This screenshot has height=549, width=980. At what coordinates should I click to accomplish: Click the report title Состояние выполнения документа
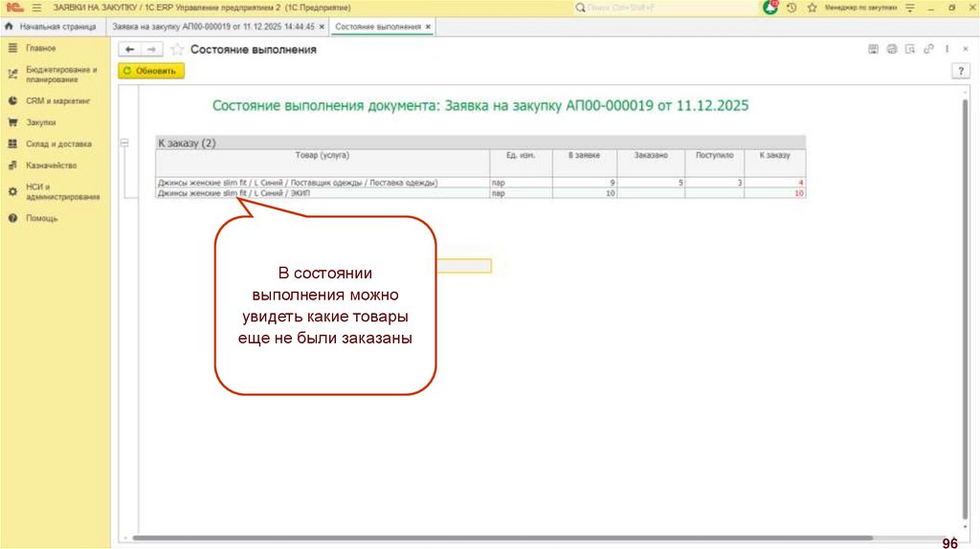click(480, 105)
